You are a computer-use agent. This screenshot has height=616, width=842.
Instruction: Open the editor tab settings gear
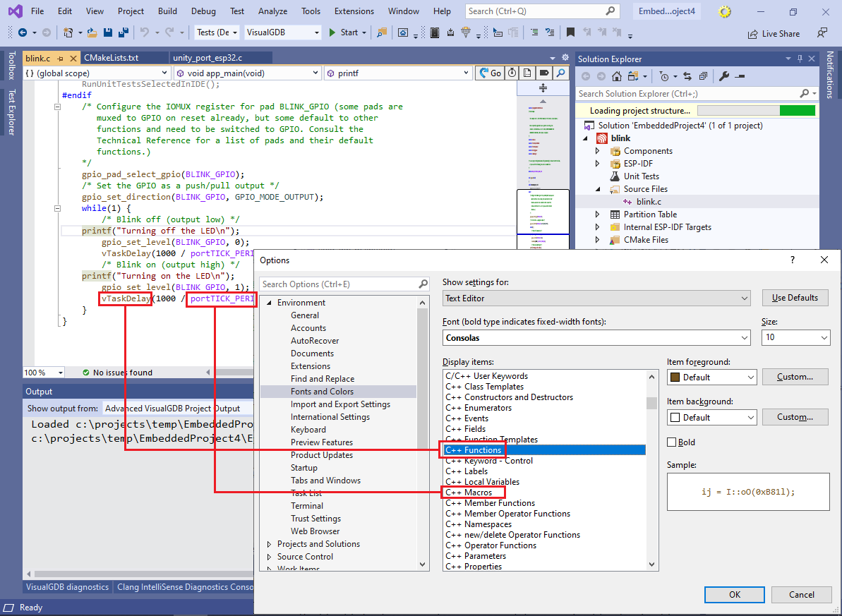tap(565, 57)
